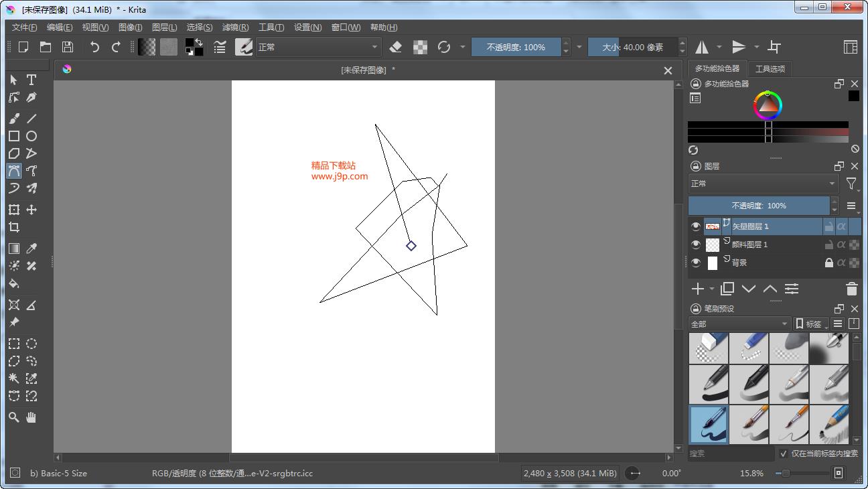Image resolution: width=868 pixels, height=489 pixels.
Task: Open the 全部 brush tag dropdown
Action: click(740, 324)
